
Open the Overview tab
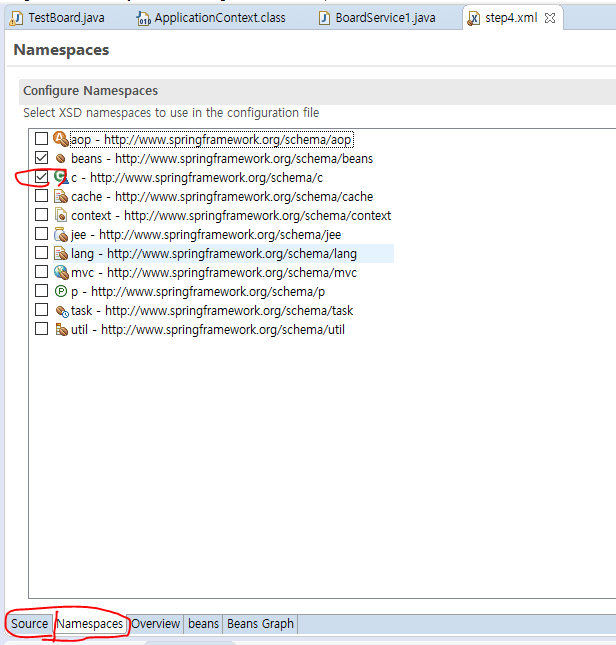(155, 624)
